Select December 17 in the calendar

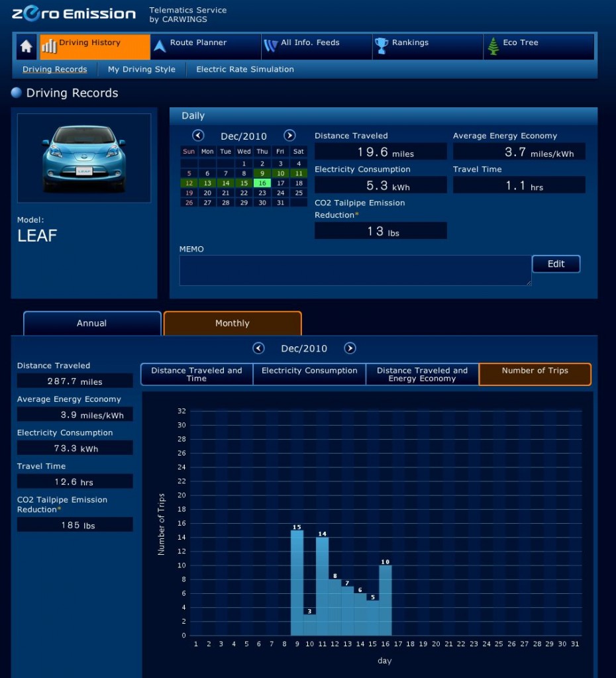280,183
